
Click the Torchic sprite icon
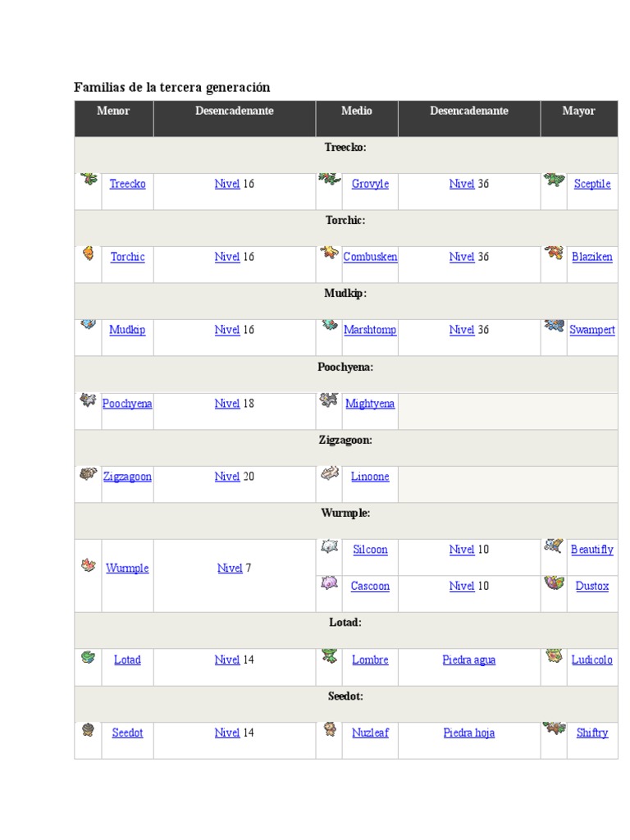(89, 253)
